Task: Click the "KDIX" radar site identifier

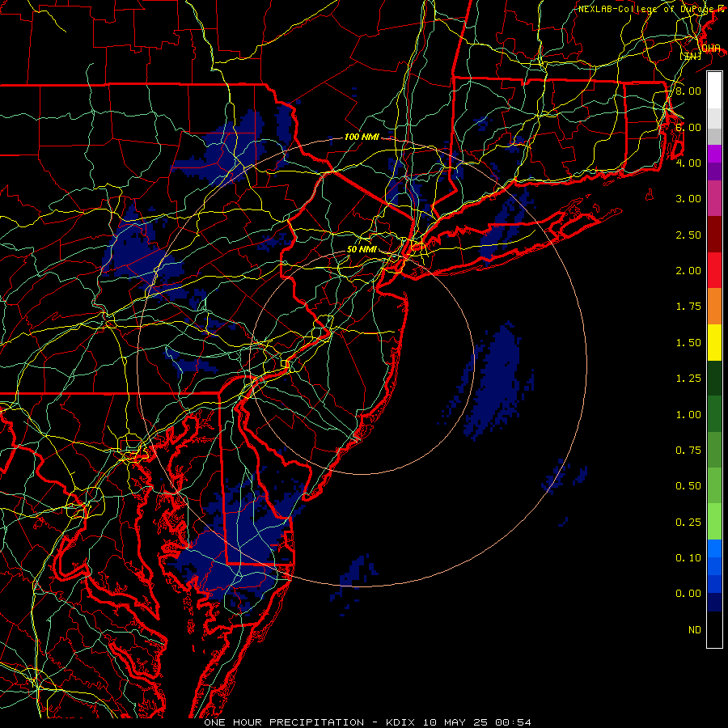Action: click(x=401, y=722)
